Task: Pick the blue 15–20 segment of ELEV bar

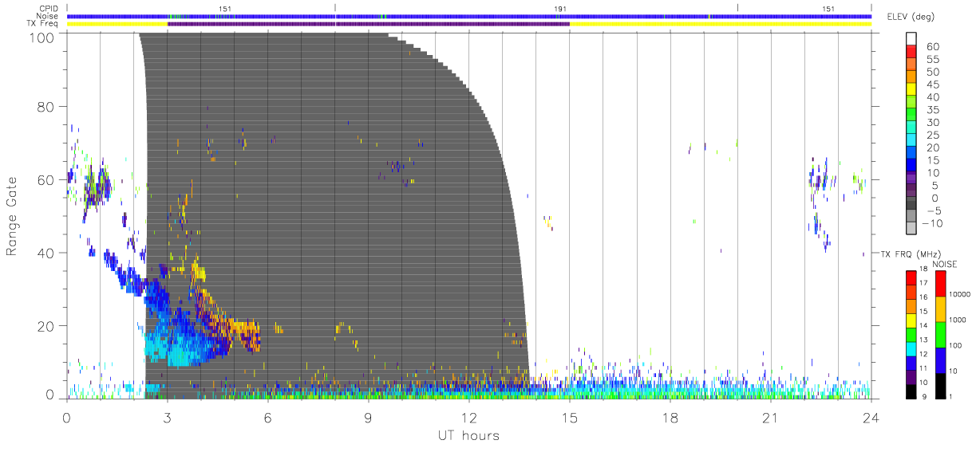Action: (911, 154)
